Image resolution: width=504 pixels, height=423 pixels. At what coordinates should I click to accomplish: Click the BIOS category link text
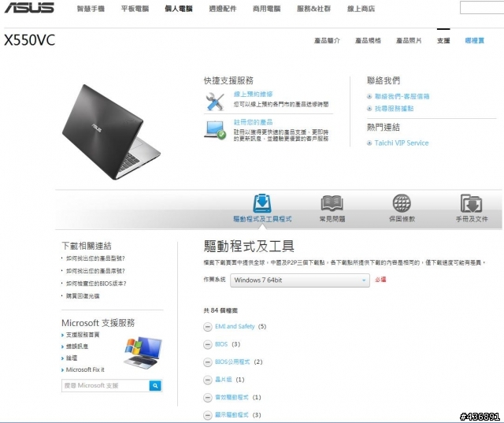[x=221, y=344]
